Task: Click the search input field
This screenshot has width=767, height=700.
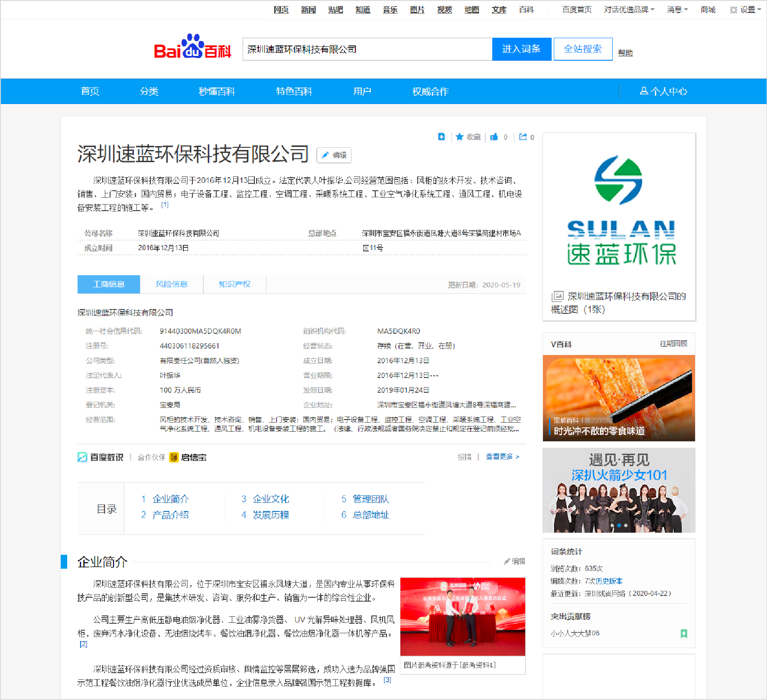Action: (x=367, y=49)
